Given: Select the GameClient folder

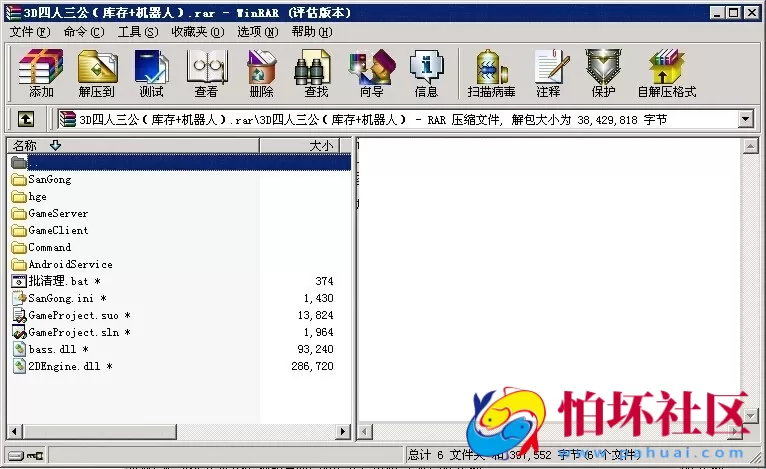Looking at the screenshot, I should click(x=50, y=230).
